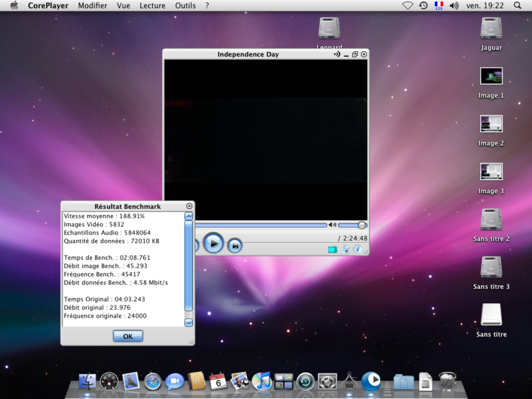Open the Vue menu

pos(123,6)
